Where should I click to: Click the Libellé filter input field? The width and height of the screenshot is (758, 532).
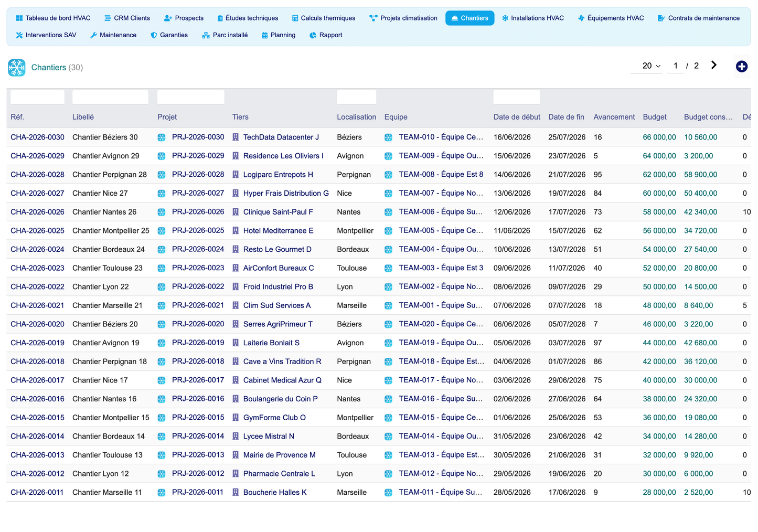tap(110, 97)
